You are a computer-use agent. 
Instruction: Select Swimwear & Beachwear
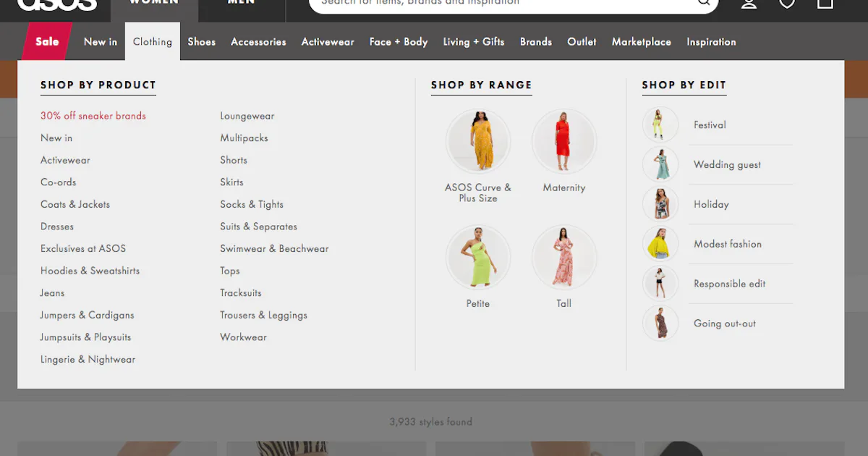(274, 248)
